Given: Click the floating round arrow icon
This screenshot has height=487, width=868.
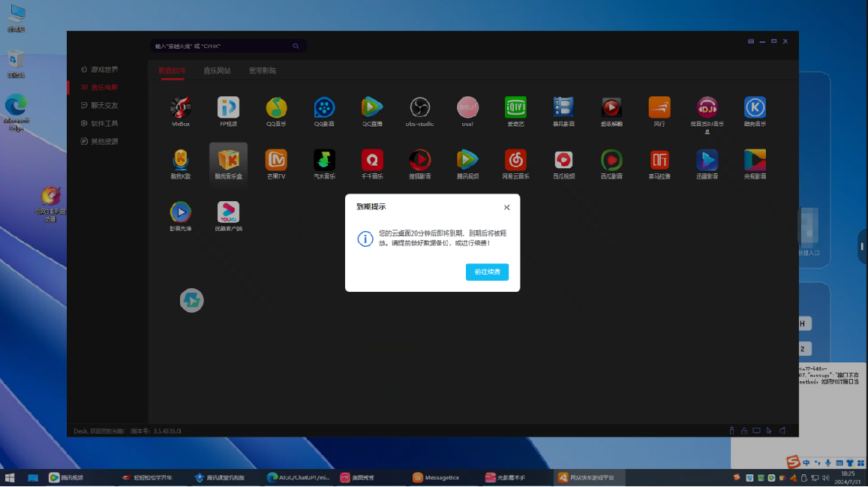Looking at the screenshot, I should 191,300.
